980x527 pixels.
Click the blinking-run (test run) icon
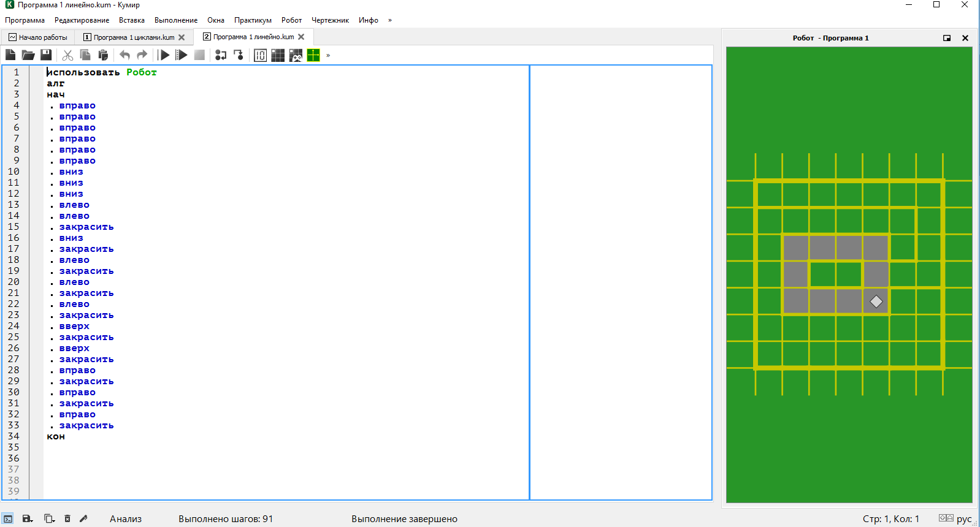pos(182,55)
